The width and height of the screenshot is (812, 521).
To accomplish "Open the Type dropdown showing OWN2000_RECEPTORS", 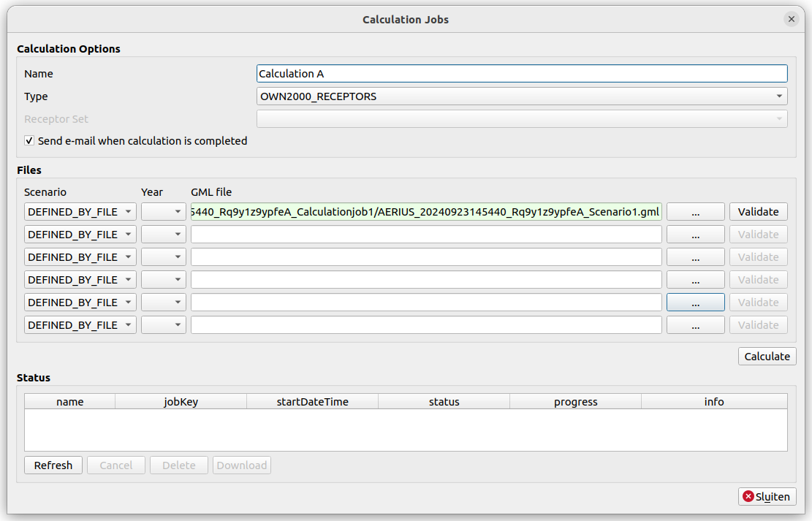I will point(522,96).
